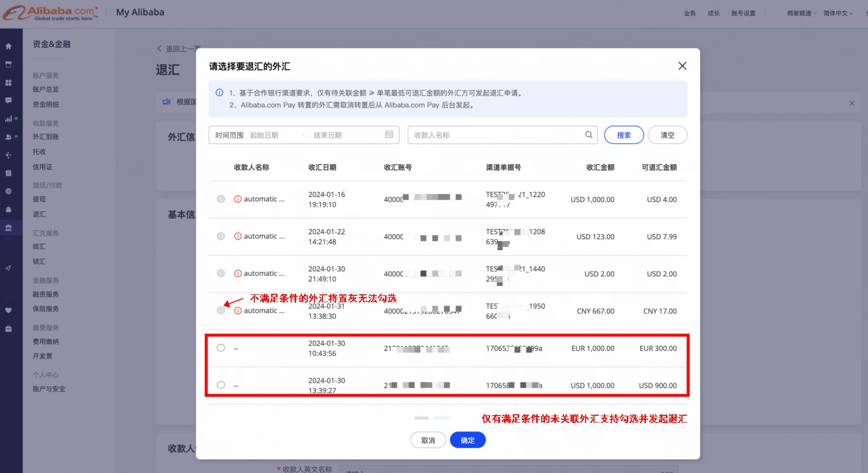Screen dimensions: 868x473
Task: Confirm selection with the 确定 button
Action: pyautogui.click(x=467, y=440)
